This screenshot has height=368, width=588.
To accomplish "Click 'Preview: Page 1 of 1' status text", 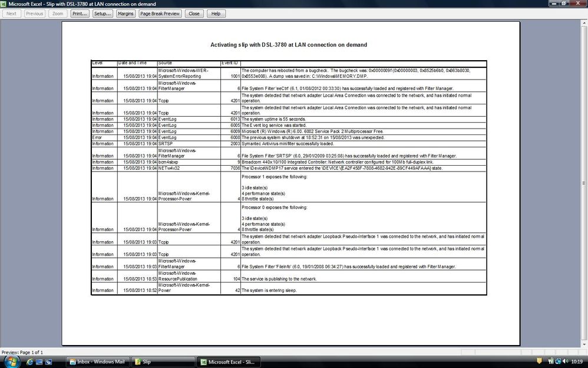I will point(22,352).
